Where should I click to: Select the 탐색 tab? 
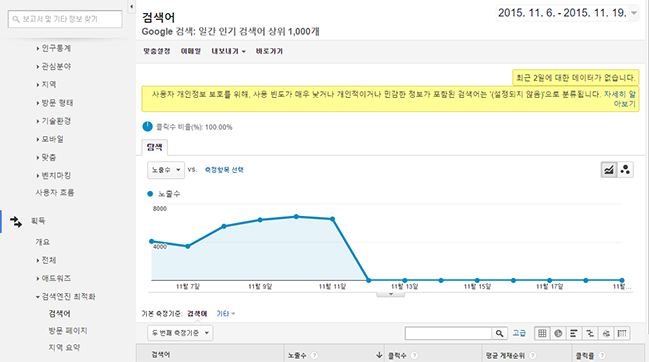click(155, 147)
